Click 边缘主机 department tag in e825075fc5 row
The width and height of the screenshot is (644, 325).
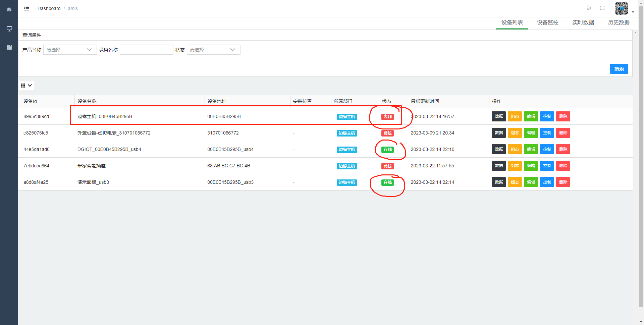coord(347,133)
